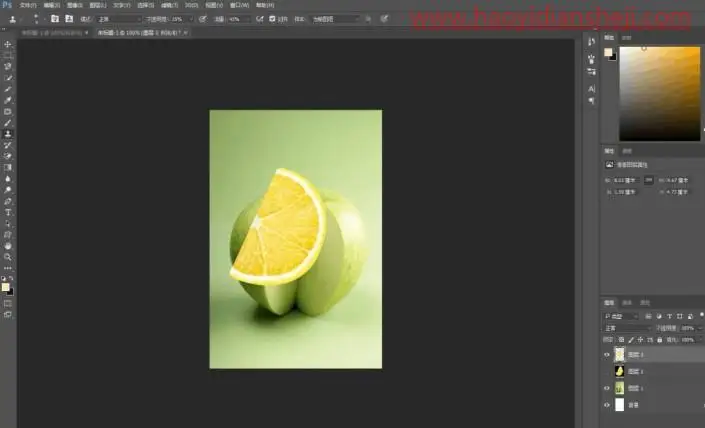Select the Zoom tool
705x428 pixels.
pyautogui.click(x=8, y=257)
